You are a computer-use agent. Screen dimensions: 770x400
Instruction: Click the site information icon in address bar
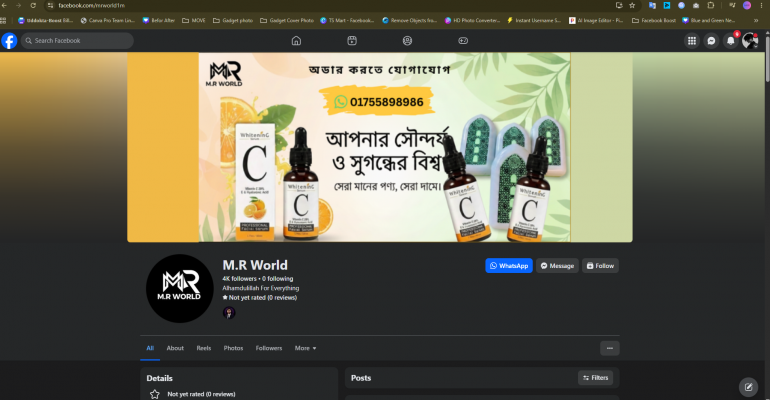coord(51,5)
